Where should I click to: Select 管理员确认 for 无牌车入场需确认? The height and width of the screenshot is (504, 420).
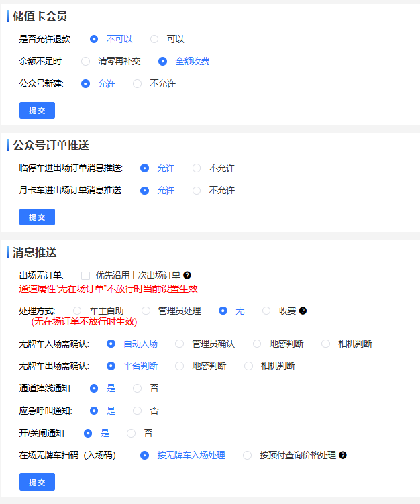pyautogui.click(x=180, y=344)
